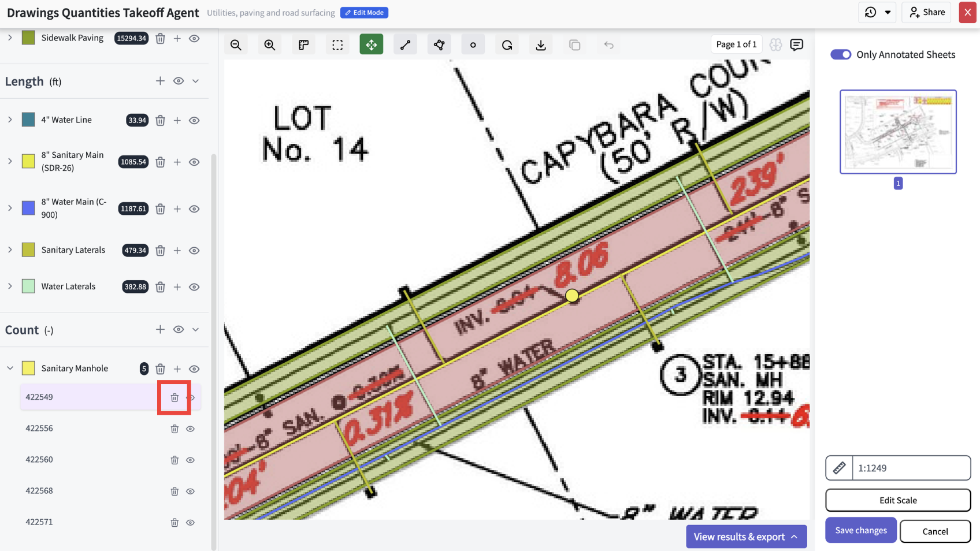This screenshot has height=551, width=980.
Task: Open View results & export
Action: (x=746, y=537)
